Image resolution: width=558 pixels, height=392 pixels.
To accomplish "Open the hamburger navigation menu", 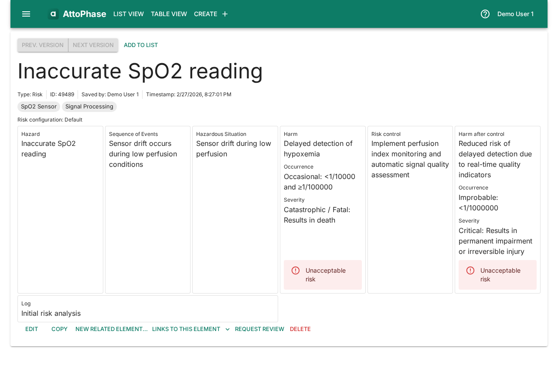I will point(26,14).
